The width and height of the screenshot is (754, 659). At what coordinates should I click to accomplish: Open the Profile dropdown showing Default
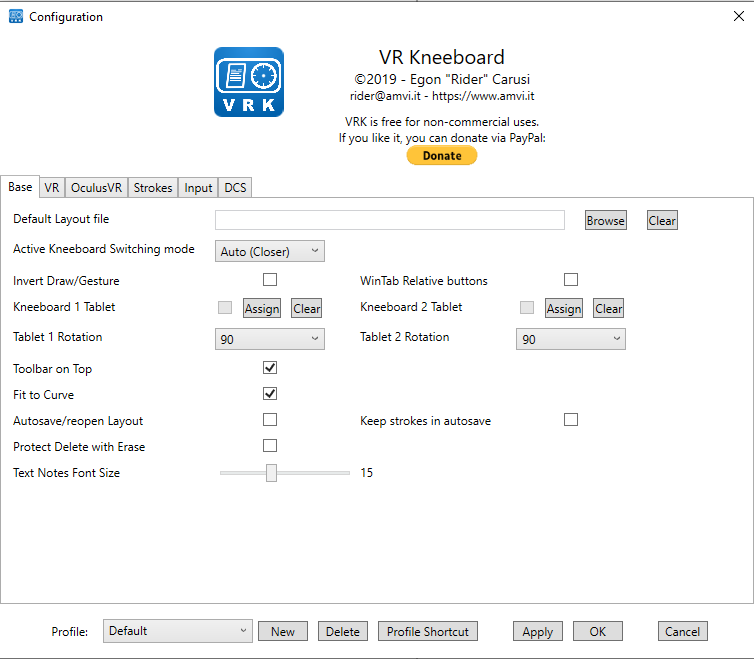[177, 631]
